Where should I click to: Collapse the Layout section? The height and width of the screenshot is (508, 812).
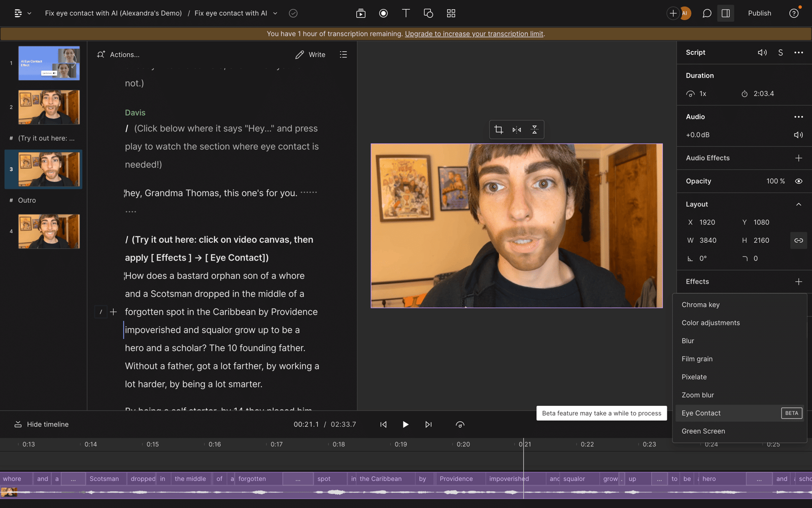coord(798,204)
